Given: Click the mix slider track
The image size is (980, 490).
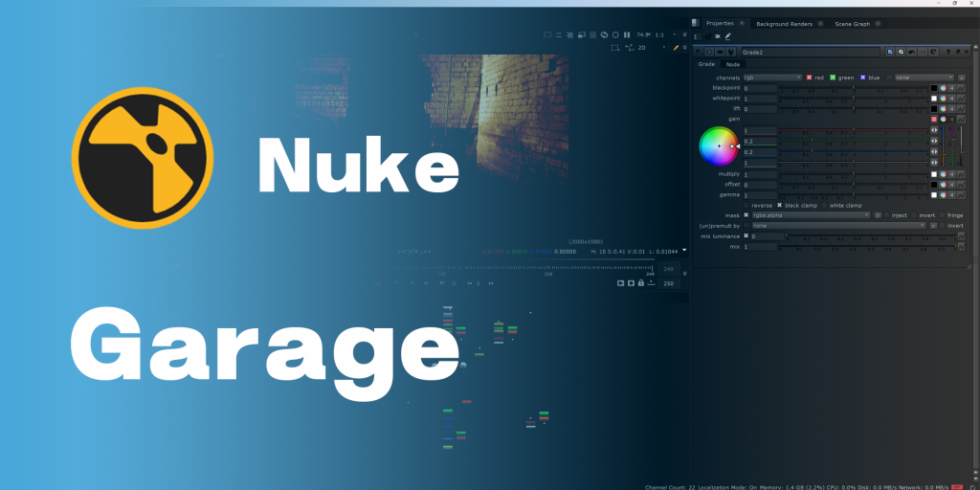Looking at the screenshot, I should click(867, 247).
